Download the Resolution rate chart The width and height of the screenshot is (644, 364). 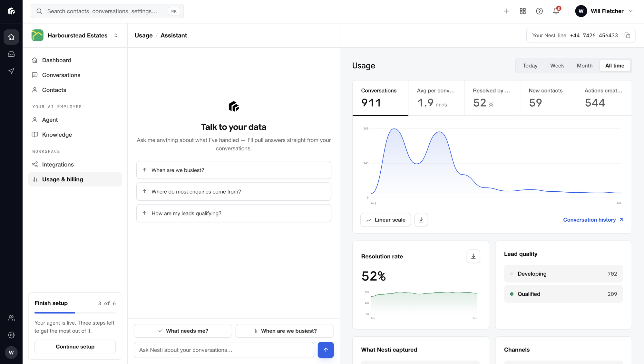pos(473,256)
